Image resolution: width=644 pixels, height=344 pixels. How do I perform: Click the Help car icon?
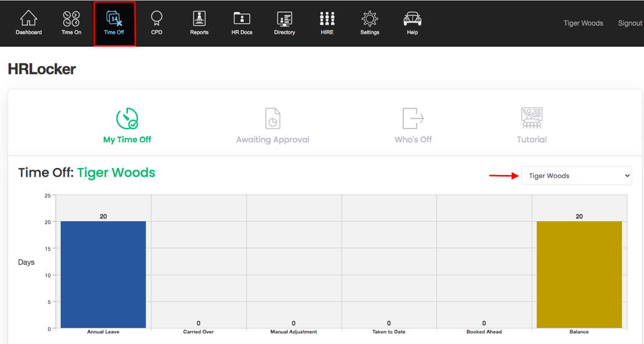412,19
